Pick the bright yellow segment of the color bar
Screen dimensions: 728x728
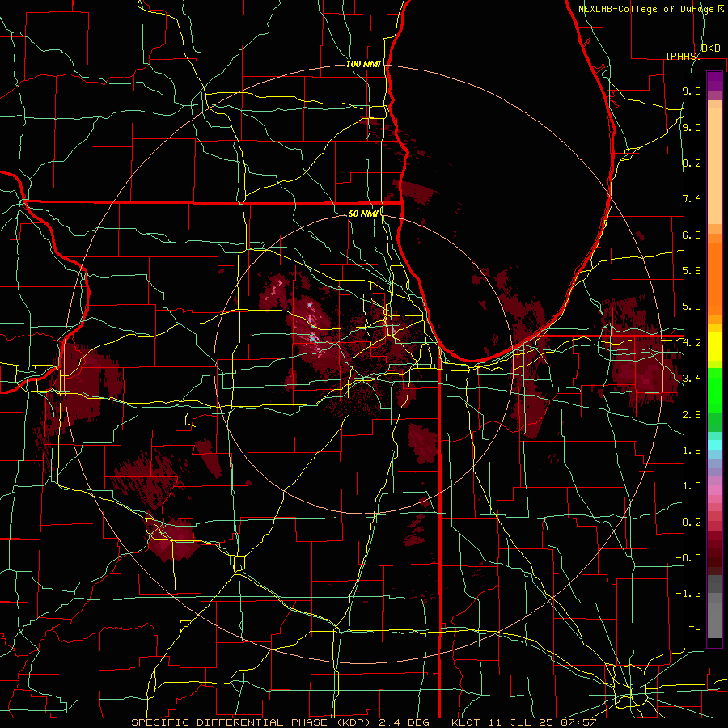[714, 346]
